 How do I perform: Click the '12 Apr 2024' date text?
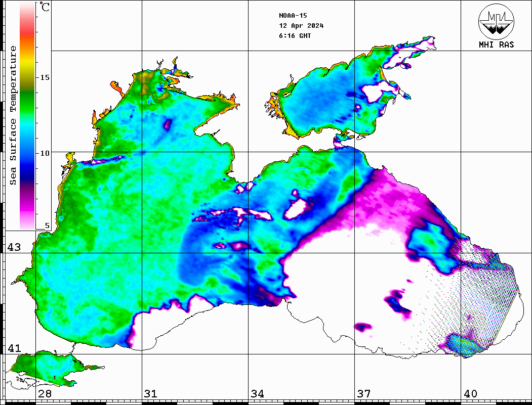[301, 26]
